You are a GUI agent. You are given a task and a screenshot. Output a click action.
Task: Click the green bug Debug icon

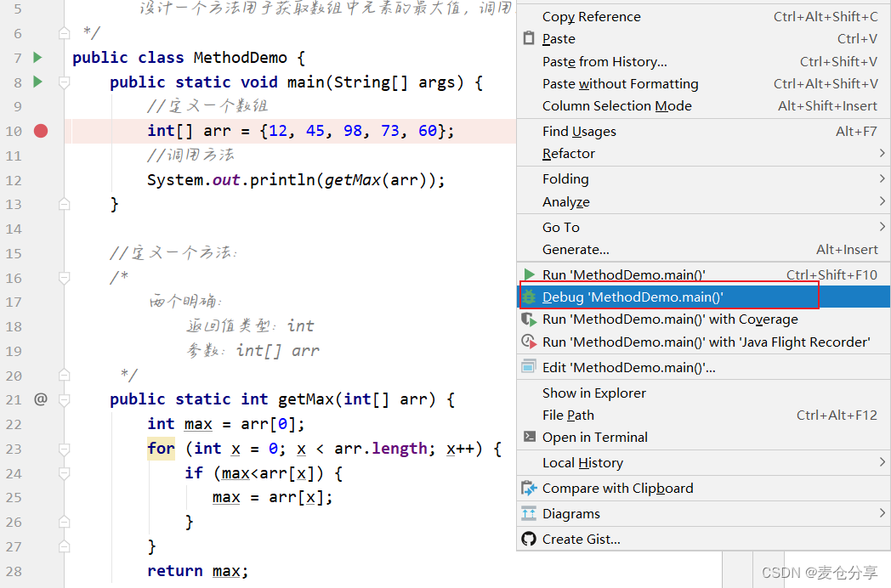529,297
